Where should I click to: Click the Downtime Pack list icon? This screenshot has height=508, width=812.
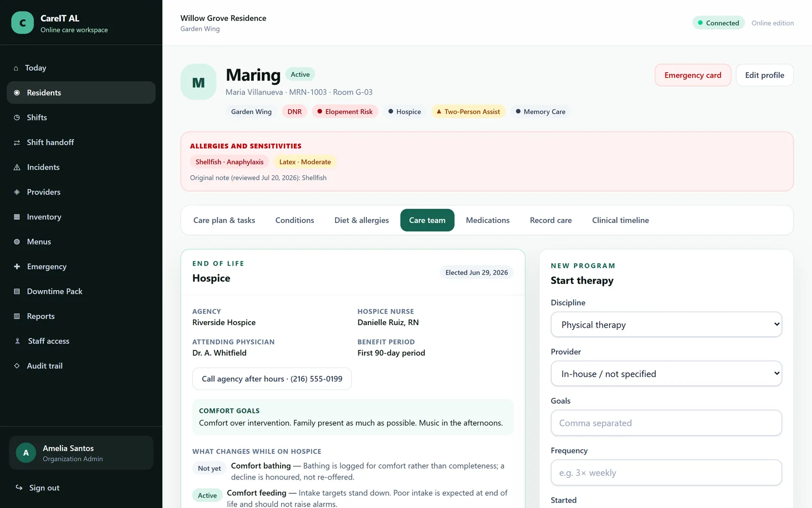click(17, 292)
